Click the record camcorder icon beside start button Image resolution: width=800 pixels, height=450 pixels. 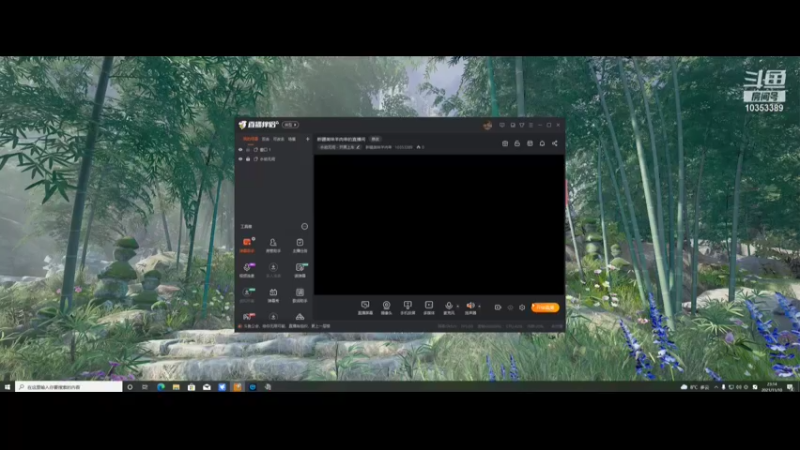[498, 307]
